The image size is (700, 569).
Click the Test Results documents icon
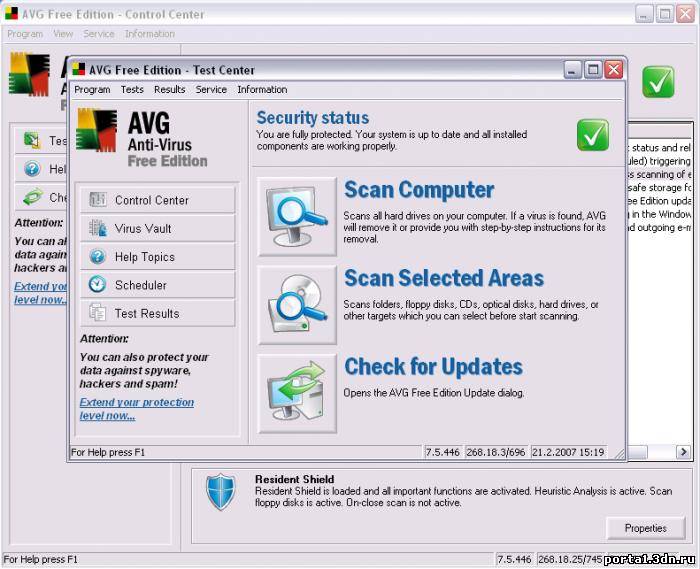tap(97, 313)
